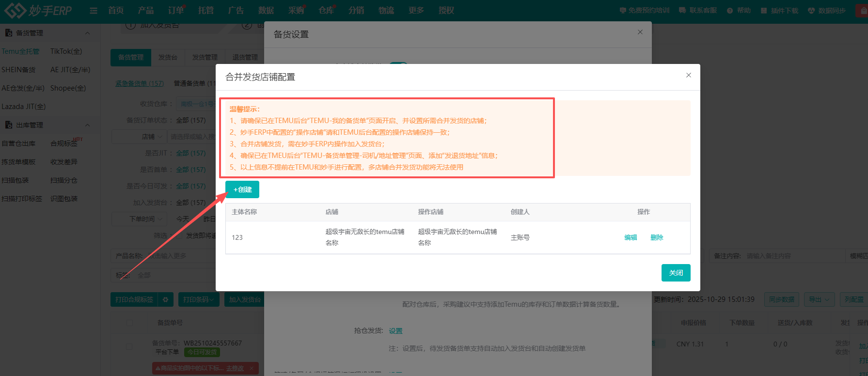
Task: Click the 插件下载 plugin download icon
Action: click(764, 11)
